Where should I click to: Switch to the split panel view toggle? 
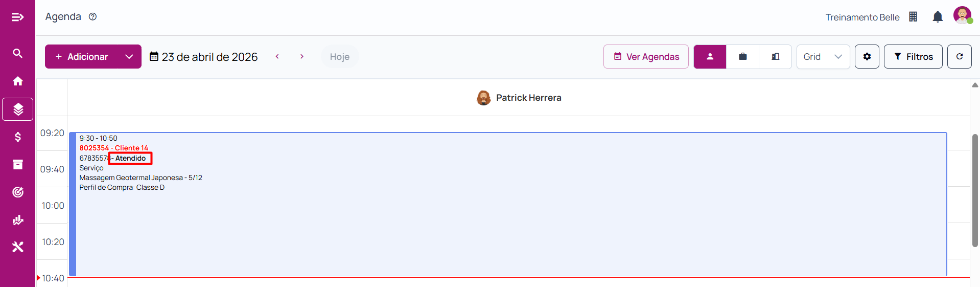(775, 57)
